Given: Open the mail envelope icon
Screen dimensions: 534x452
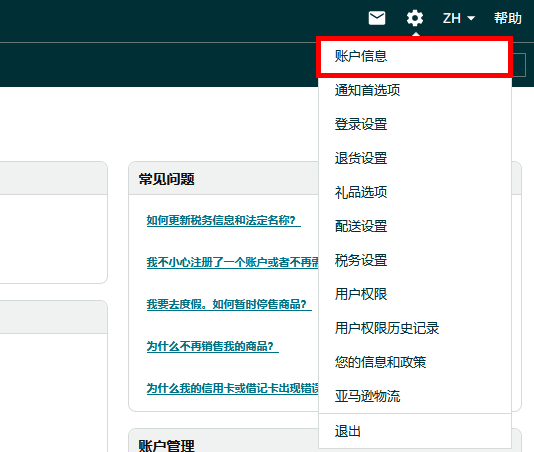Looking at the screenshot, I should tap(377, 18).
